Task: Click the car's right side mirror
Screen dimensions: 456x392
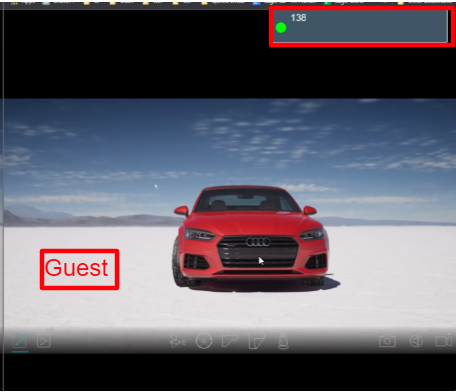Action: point(310,210)
